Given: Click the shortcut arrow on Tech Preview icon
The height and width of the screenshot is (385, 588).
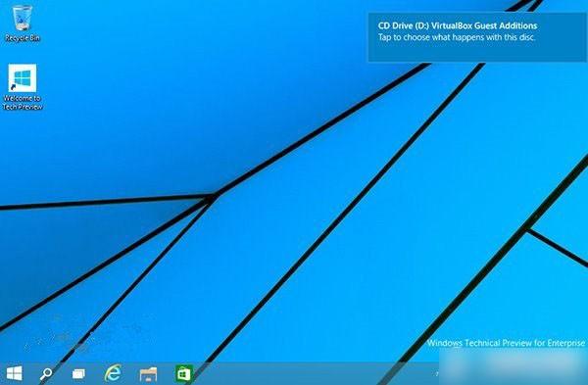Looking at the screenshot, I should 14,87.
